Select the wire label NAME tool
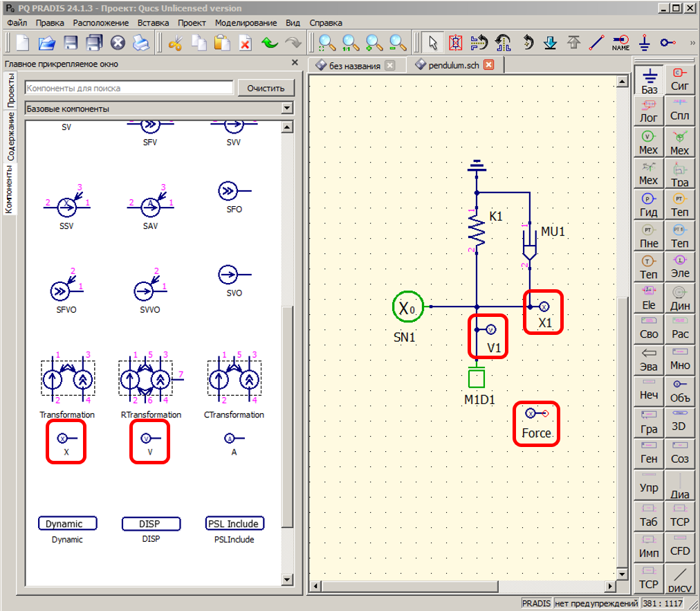Screen dimensions: 700x611 coord(620,42)
